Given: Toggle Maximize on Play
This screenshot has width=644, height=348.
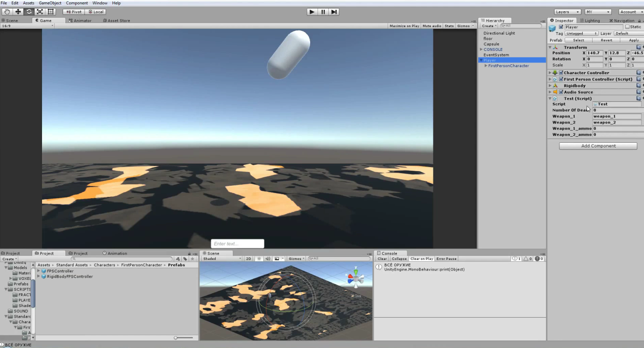Looking at the screenshot, I should [x=404, y=26].
